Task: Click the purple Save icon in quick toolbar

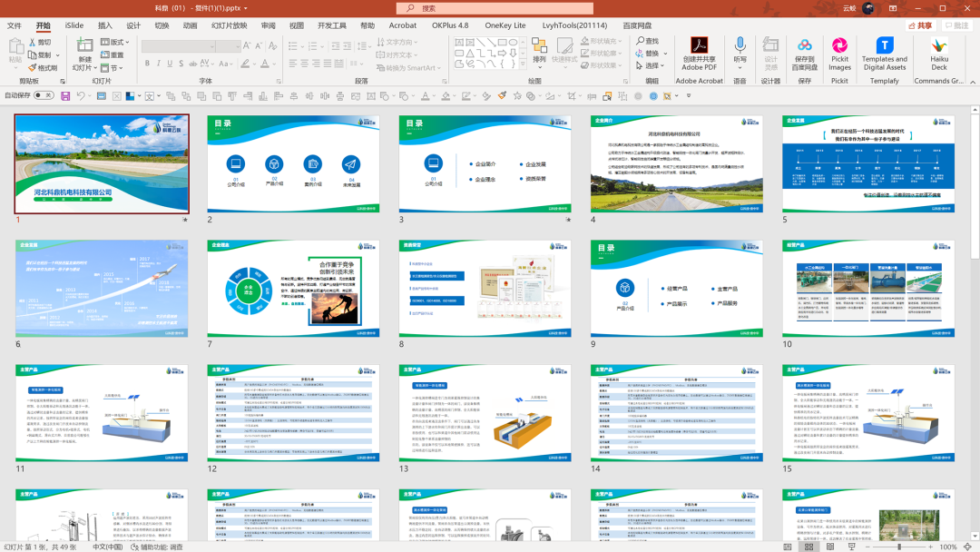Action: [65, 96]
